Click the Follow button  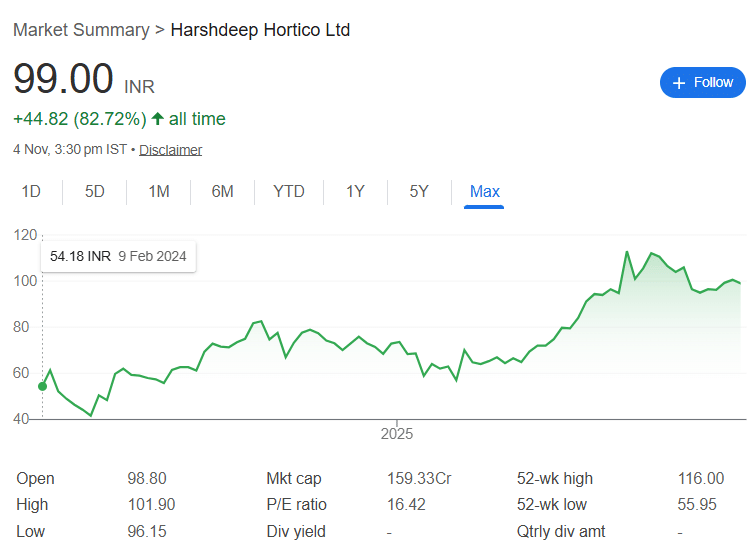tap(703, 82)
